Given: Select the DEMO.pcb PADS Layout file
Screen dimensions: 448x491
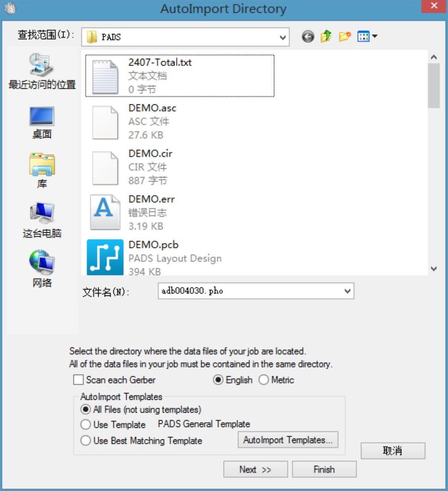Looking at the screenshot, I should (x=155, y=257).
